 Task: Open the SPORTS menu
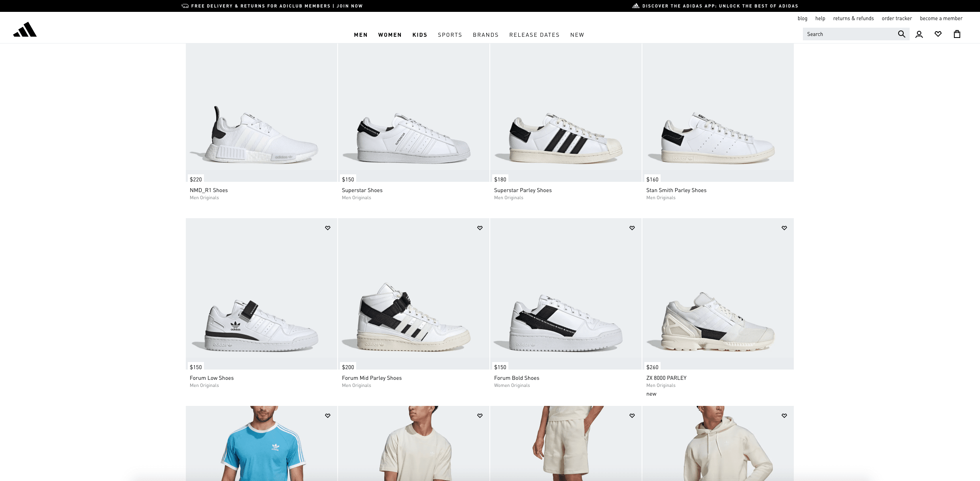point(450,35)
